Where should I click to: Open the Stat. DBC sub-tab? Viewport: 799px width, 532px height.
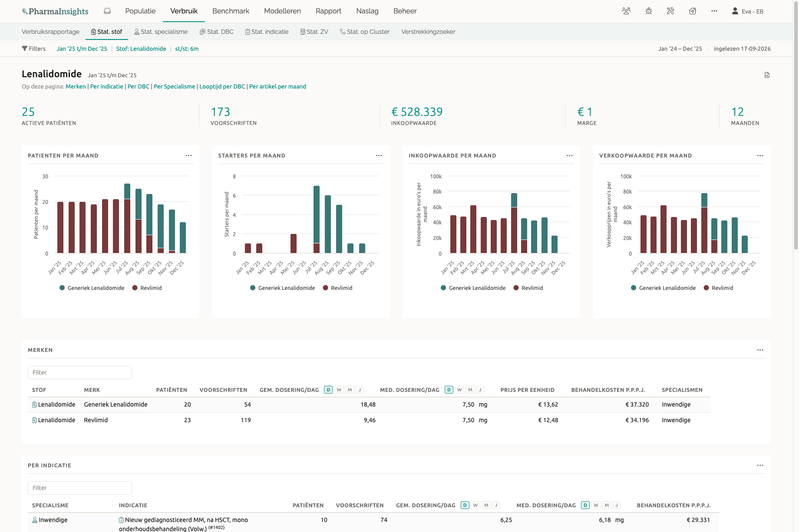[x=217, y=32]
